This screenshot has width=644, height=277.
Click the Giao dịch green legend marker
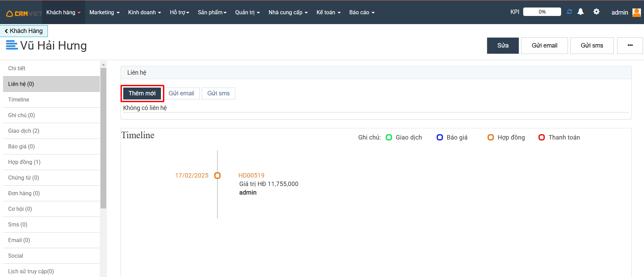(x=389, y=137)
